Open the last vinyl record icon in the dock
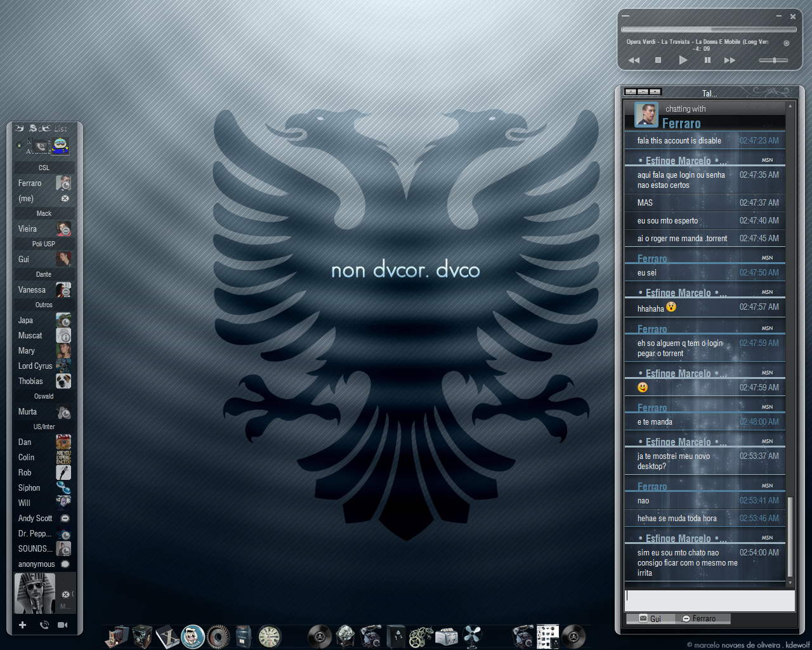Viewport: 812px width, 650px height. (573, 636)
